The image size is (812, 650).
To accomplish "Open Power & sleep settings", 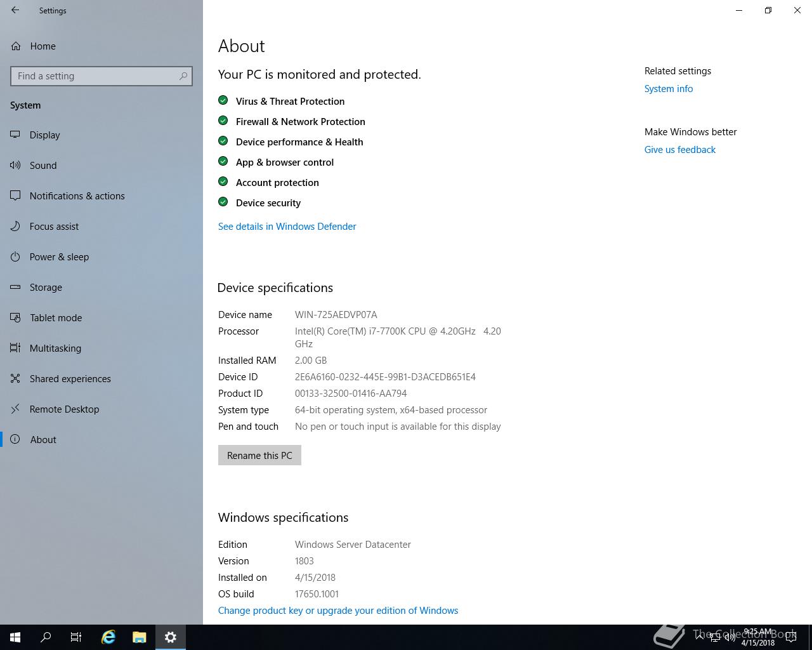I will tap(101, 256).
